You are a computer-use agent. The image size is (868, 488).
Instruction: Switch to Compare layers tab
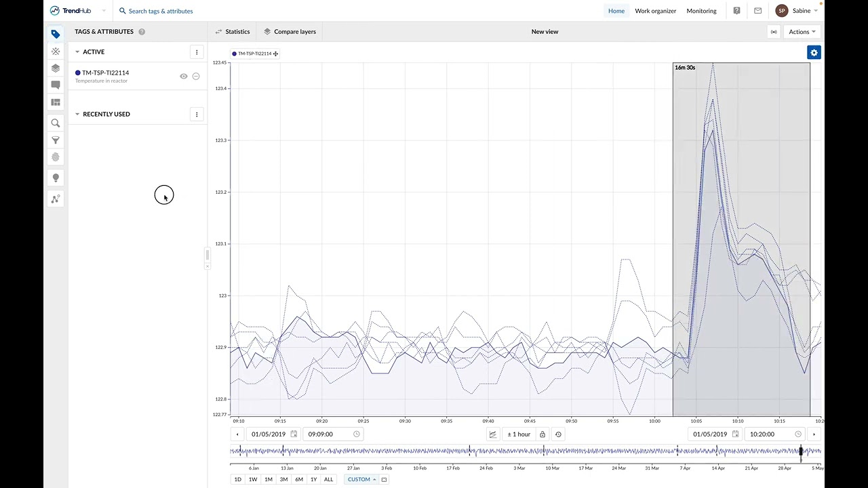click(290, 32)
